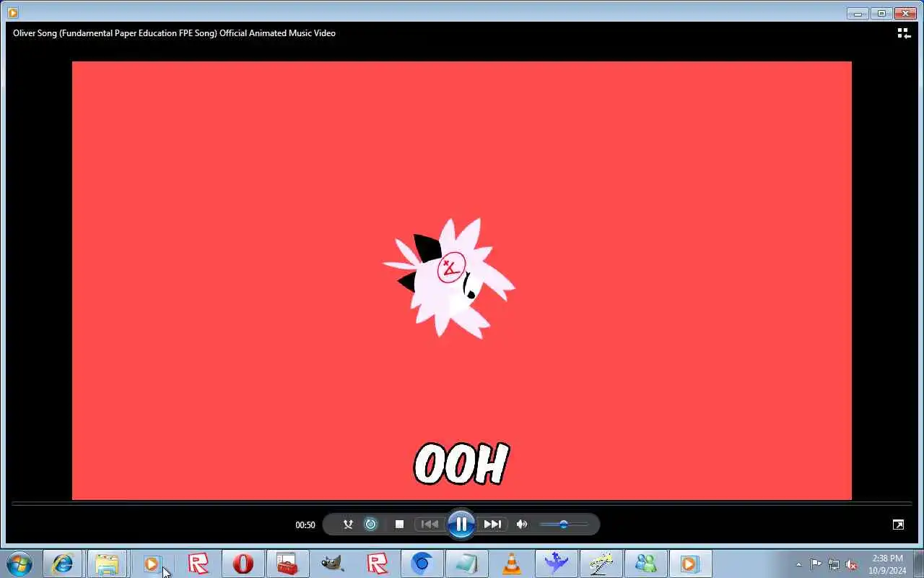Click the seek bar above playback controls

(x=462, y=504)
